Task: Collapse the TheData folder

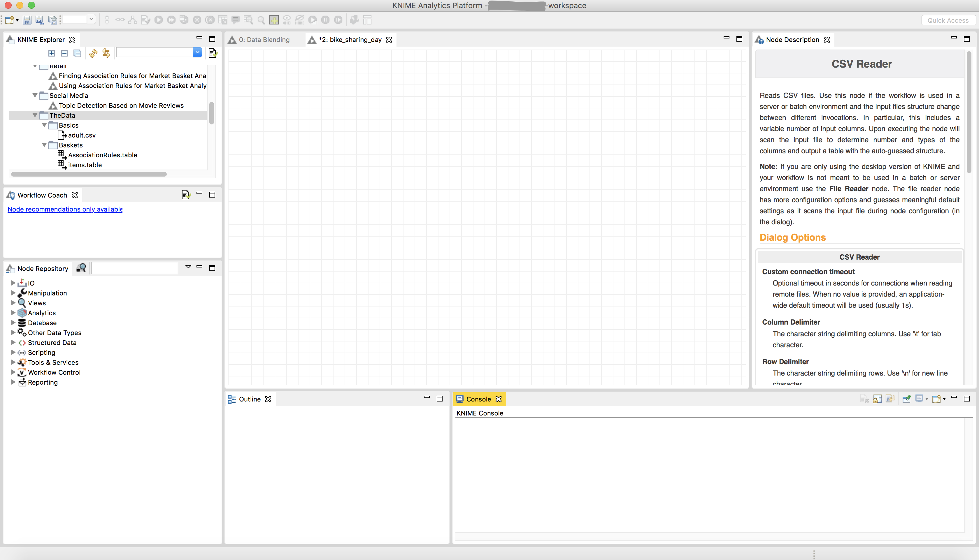Action: [35, 115]
